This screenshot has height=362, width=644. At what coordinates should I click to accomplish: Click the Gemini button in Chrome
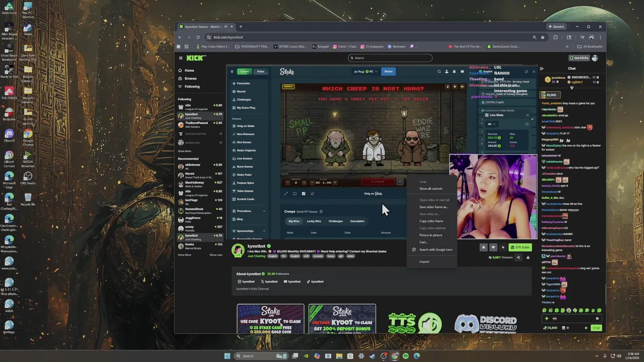[556, 27]
